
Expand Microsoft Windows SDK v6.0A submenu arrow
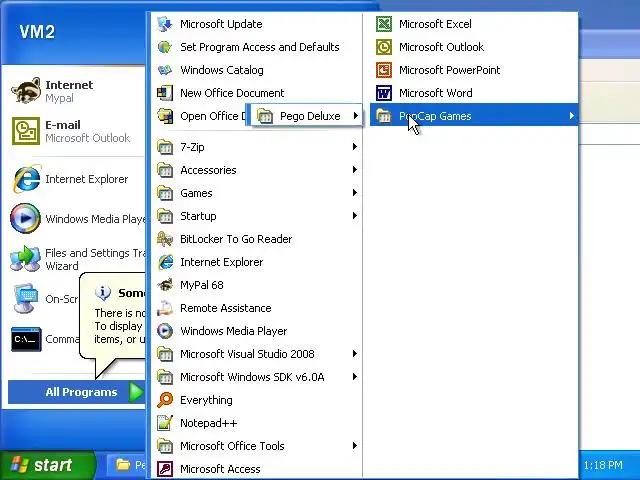pyautogui.click(x=355, y=376)
